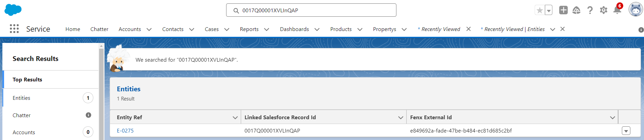Image resolution: width=644 pixels, height=140 pixels.
Task: Click the Salesforce cloud logo
Action: [x=13, y=10]
